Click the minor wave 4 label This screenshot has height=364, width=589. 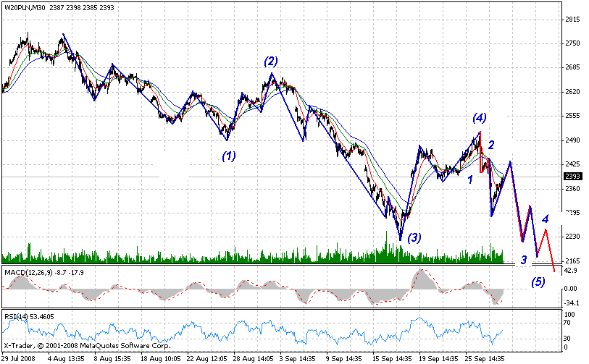click(x=545, y=219)
